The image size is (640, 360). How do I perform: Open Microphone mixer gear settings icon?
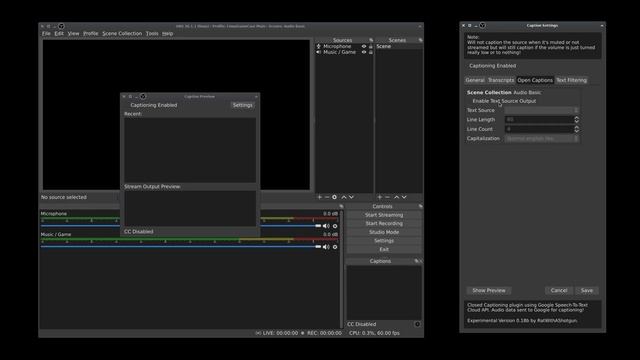coord(335,226)
